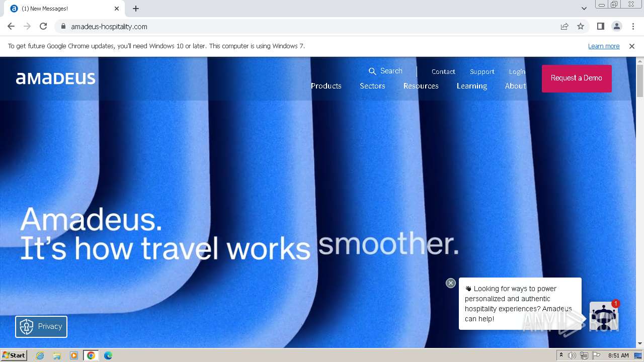644x362 pixels.
Task: Bookmark this page with the star icon
Action: (581, 26)
